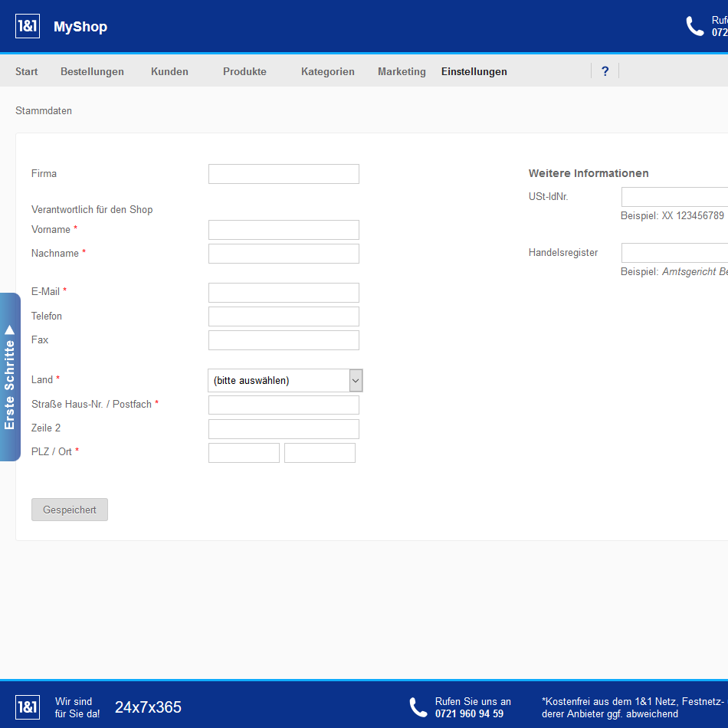This screenshot has height=728, width=728.
Task: Click the MyShop title link
Action: point(80,27)
